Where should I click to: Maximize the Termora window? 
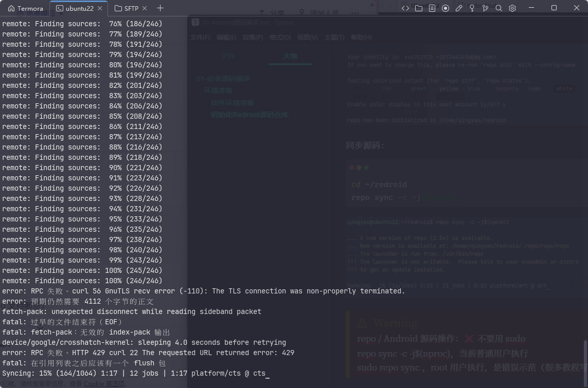[x=554, y=8]
